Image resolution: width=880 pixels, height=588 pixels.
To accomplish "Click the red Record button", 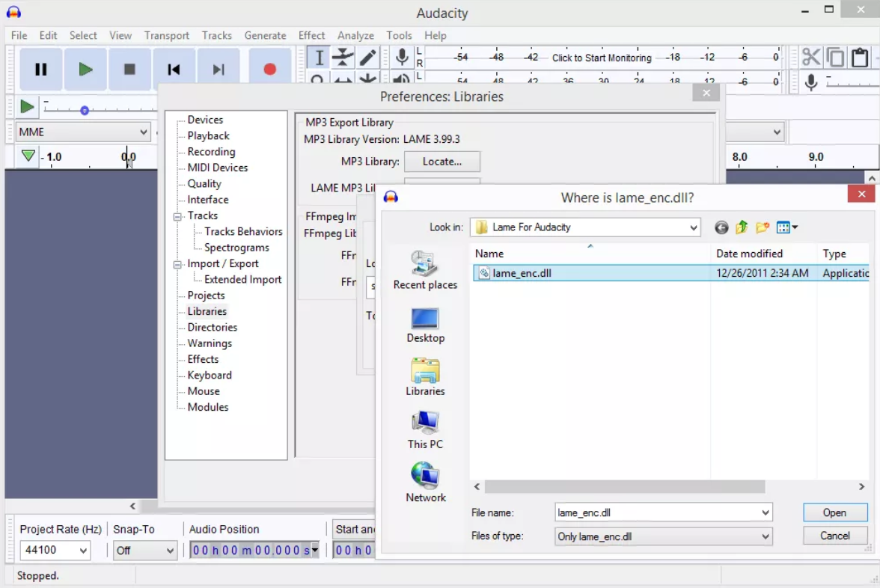I will point(270,69).
